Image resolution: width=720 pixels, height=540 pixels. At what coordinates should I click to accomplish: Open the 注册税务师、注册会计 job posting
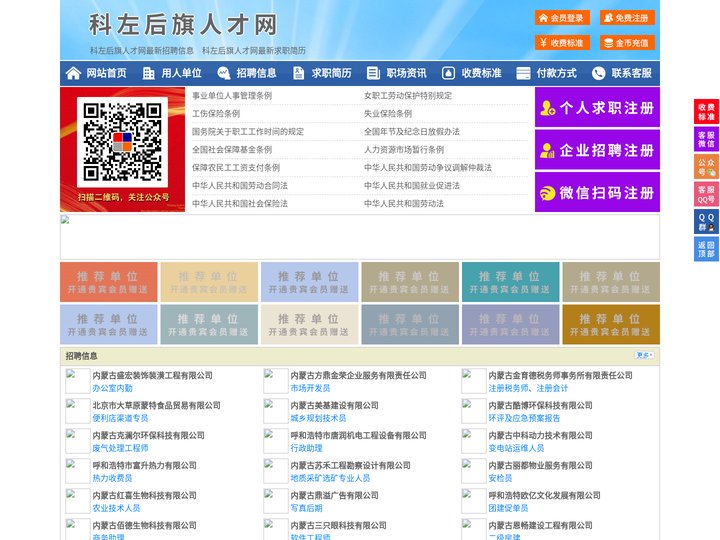point(528,388)
